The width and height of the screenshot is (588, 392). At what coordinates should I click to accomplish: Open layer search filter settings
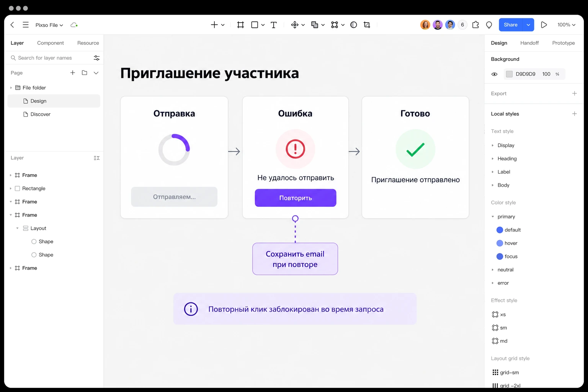point(96,58)
